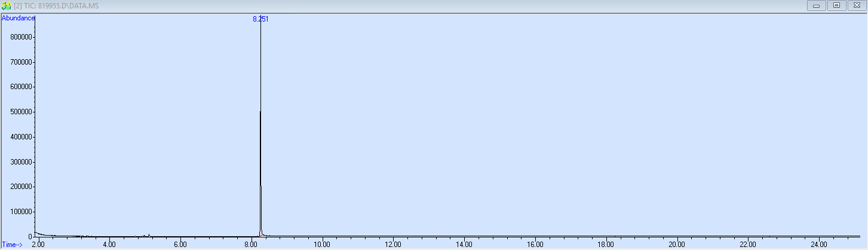Minimize the TIC chromatogram window
The image size is (868, 250).
[x=816, y=5]
